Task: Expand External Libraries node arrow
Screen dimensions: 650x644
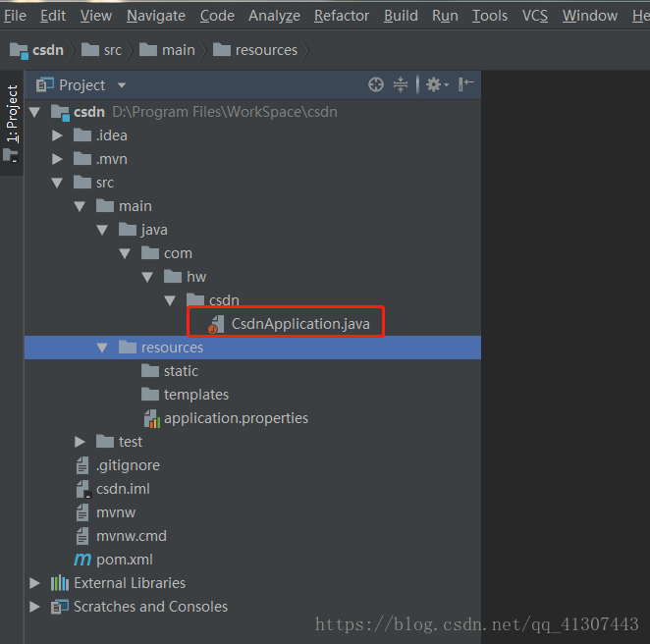Action: (x=34, y=583)
